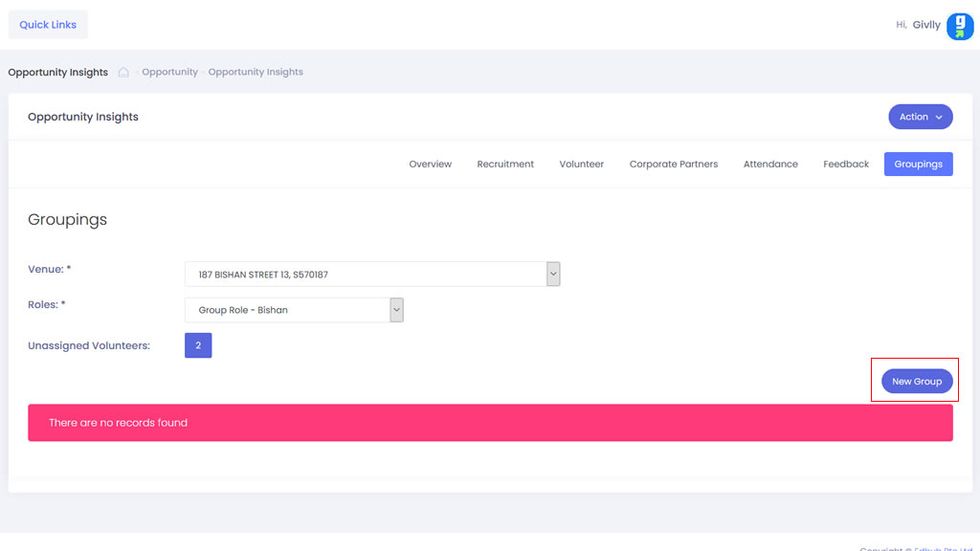Switch to the Overview tab
Image resolution: width=980 pixels, height=551 pixels.
[430, 165]
